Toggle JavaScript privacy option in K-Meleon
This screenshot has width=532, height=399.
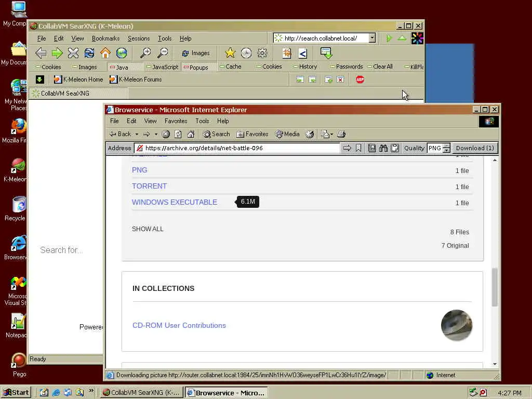pyautogui.click(x=162, y=67)
